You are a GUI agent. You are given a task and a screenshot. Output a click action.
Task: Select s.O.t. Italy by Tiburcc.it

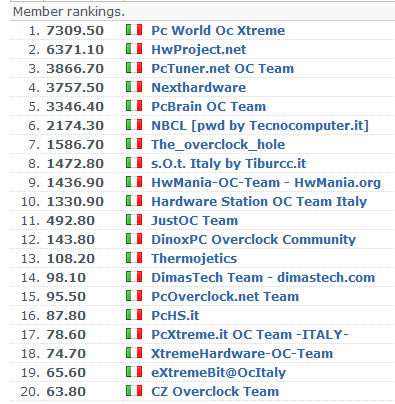click(x=229, y=164)
